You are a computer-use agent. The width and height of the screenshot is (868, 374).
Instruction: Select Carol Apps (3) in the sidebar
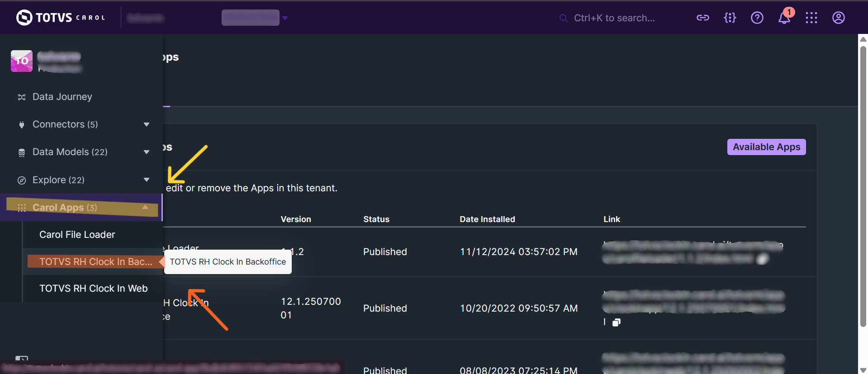(x=65, y=208)
